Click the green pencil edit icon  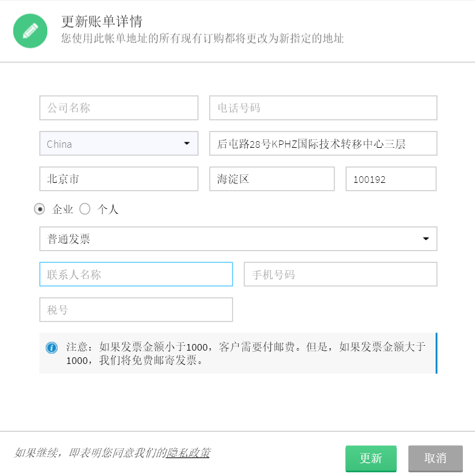[x=30, y=31]
